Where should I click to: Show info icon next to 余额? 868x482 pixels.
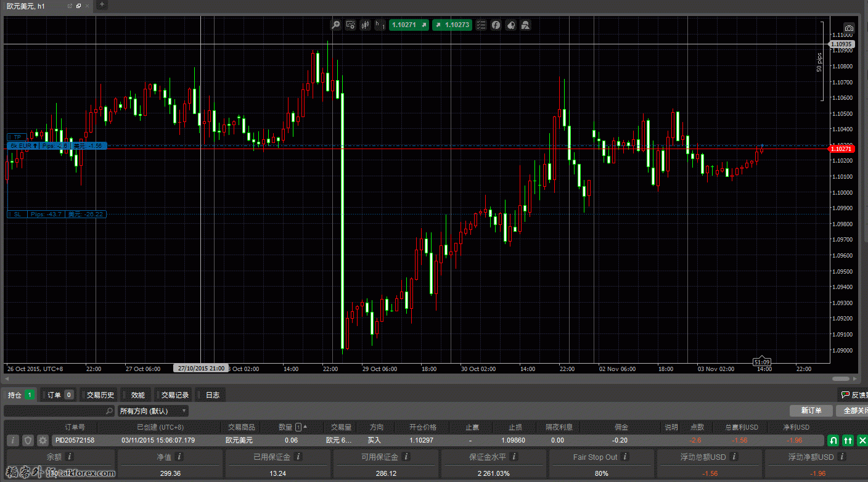(70, 457)
